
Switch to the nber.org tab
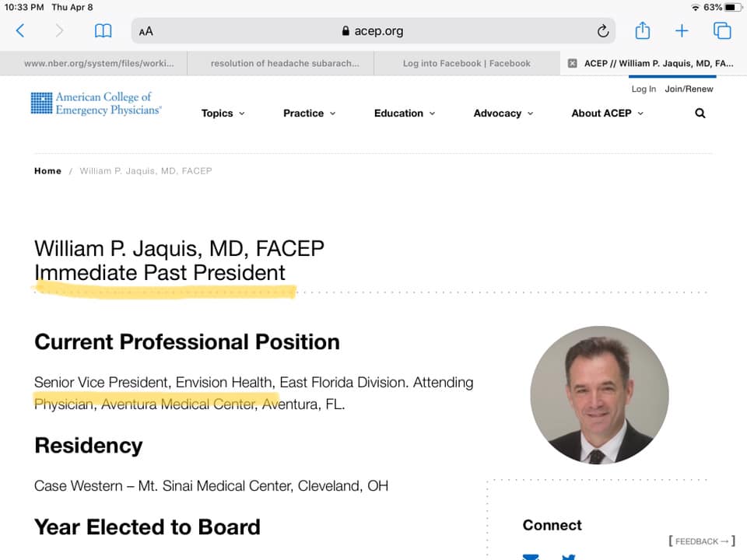[x=99, y=64]
